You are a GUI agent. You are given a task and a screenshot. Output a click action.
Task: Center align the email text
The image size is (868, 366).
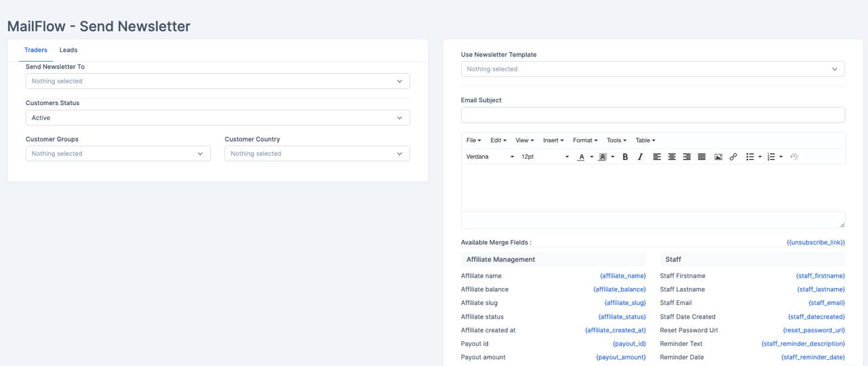(x=672, y=157)
